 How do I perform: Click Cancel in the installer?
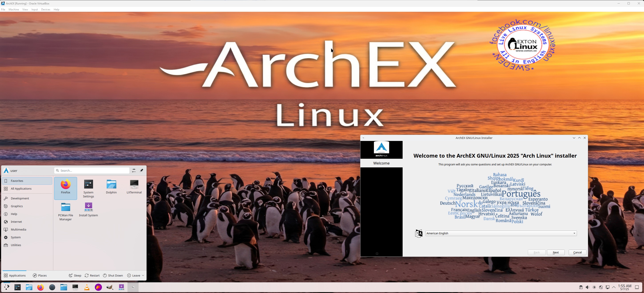coord(577,252)
